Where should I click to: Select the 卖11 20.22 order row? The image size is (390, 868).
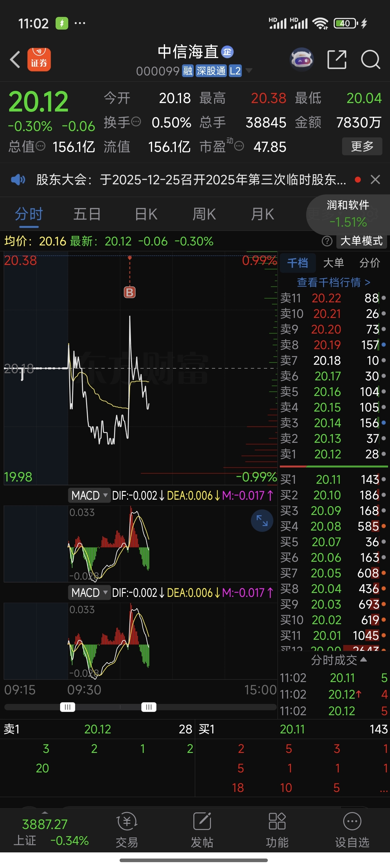point(333,298)
